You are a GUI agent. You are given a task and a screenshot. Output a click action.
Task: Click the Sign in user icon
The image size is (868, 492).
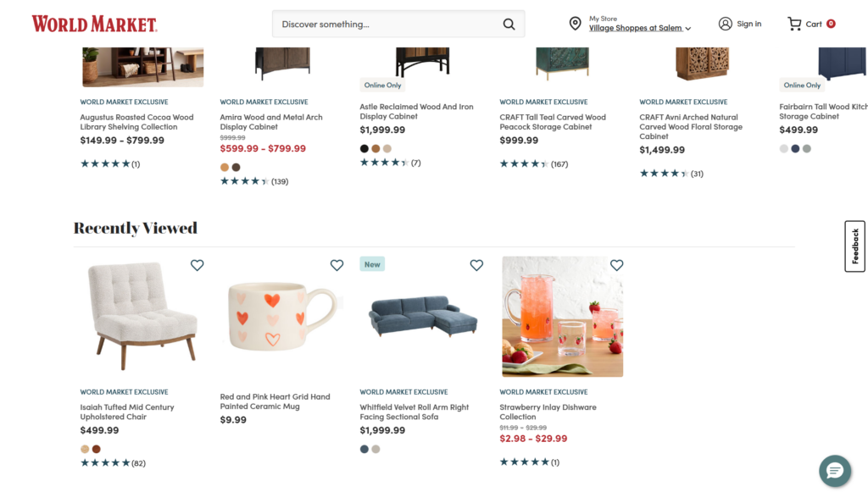[x=725, y=24]
